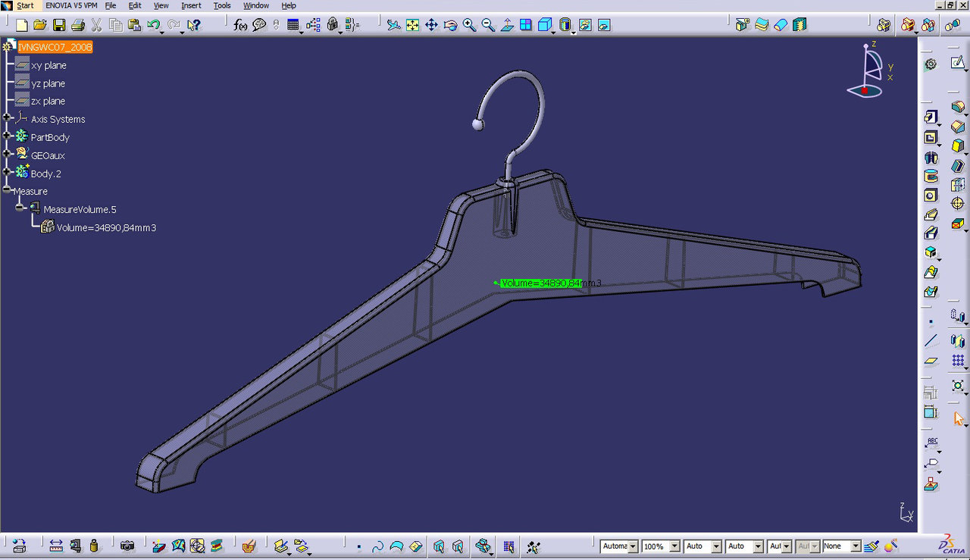Open the Window menu

pyautogui.click(x=256, y=5)
